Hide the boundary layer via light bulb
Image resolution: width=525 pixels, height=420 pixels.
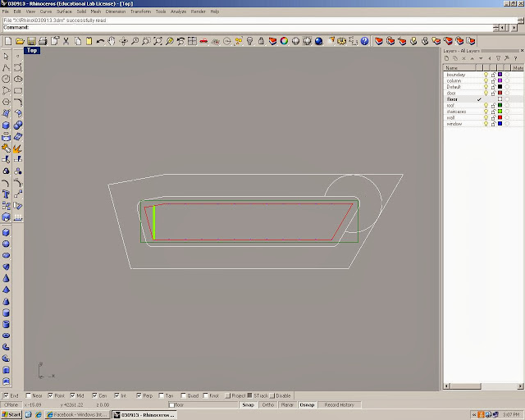pos(486,75)
